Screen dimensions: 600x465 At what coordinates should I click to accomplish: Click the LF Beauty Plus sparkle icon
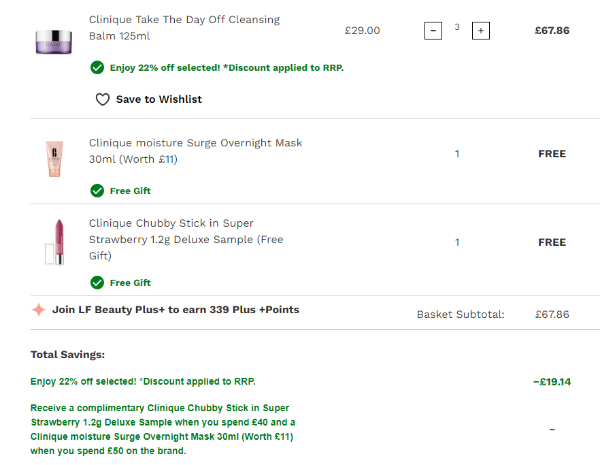pyautogui.click(x=39, y=310)
